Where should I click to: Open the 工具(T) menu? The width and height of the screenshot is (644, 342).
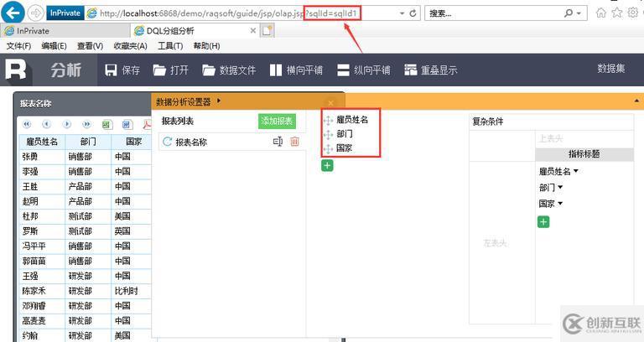pyautogui.click(x=170, y=46)
